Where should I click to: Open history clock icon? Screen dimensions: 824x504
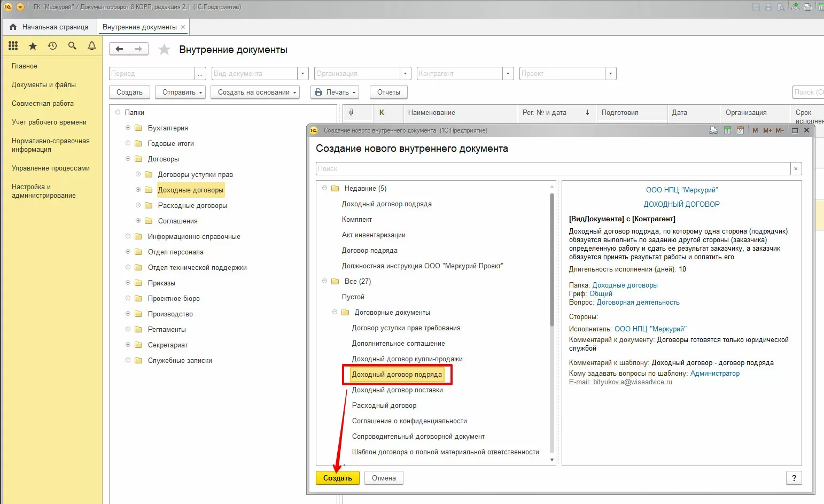tap(52, 46)
